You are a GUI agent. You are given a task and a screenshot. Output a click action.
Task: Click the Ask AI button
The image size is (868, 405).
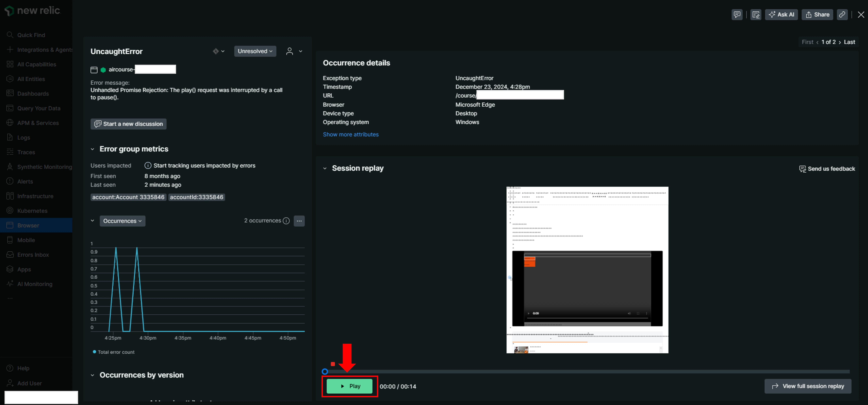tap(781, 15)
